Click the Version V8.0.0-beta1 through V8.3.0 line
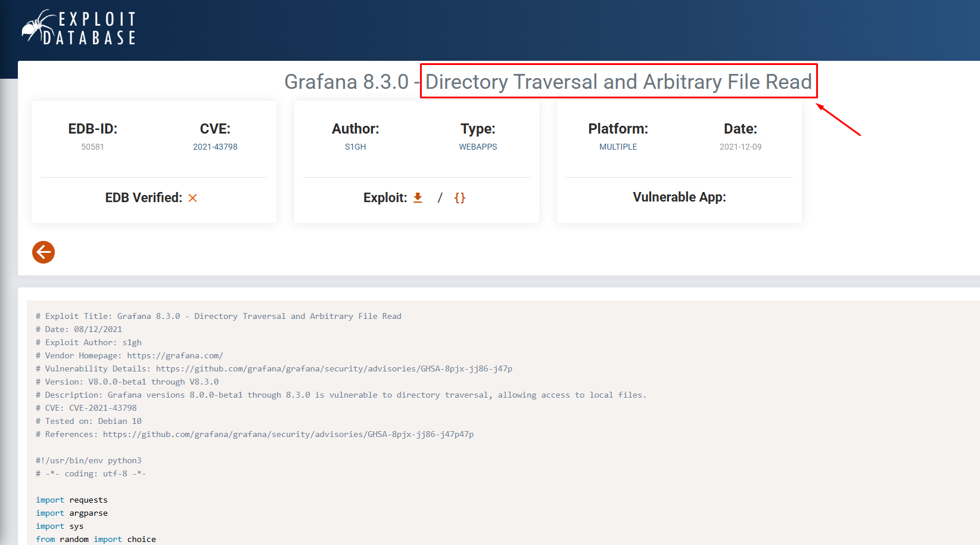Image resolution: width=980 pixels, height=545 pixels. point(127,382)
